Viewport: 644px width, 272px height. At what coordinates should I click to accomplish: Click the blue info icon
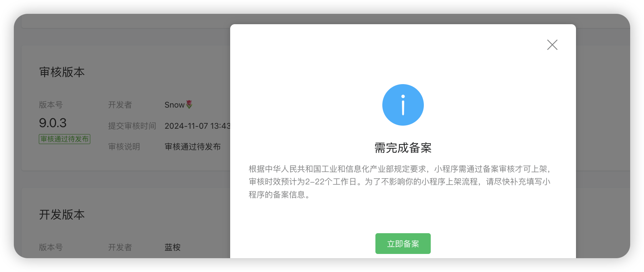[x=403, y=105]
